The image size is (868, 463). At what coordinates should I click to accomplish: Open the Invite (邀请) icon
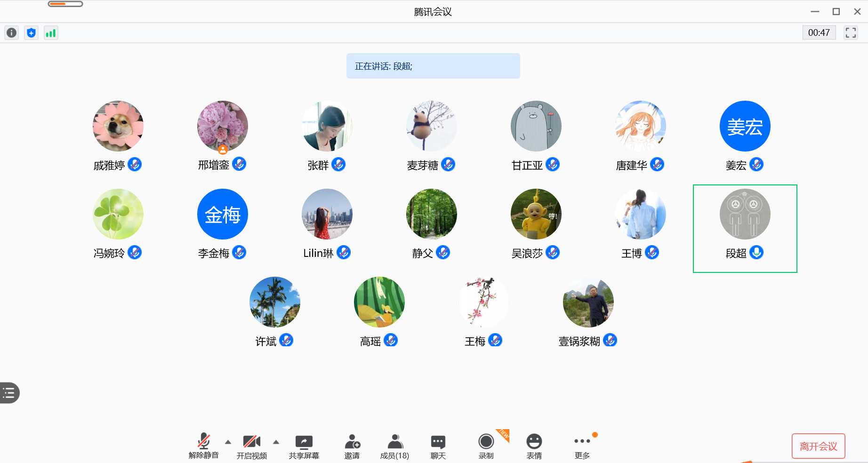(352, 447)
